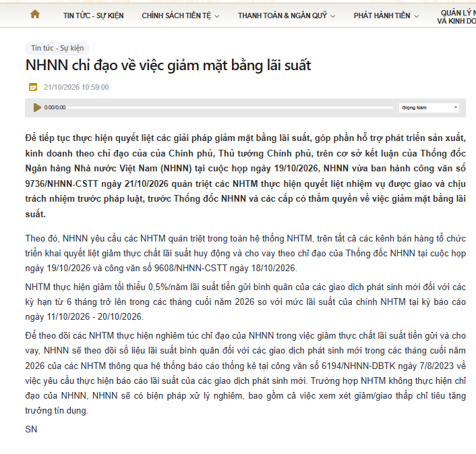This screenshot has width=476, height=454.
Task: Open THANH TOÁN & NGÂN QUỸ menu
Action: 282,16
